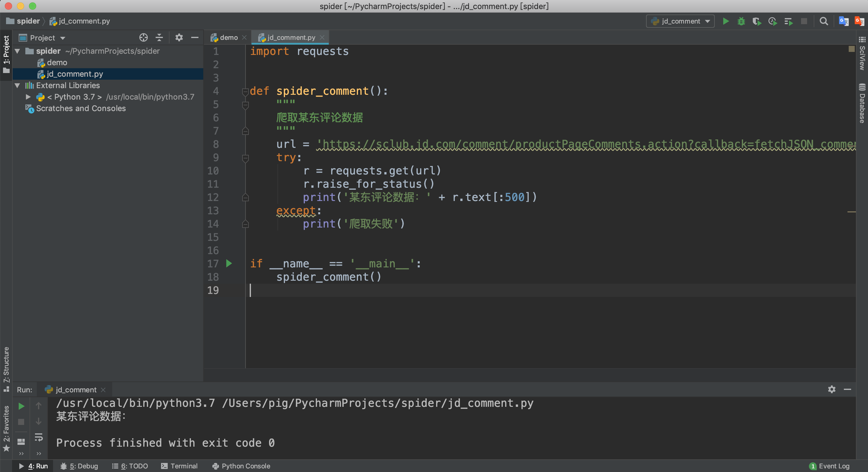Screen dimensions: 868x472
Task: Collapse External Libraries tree node
Action: click(17, 86)
